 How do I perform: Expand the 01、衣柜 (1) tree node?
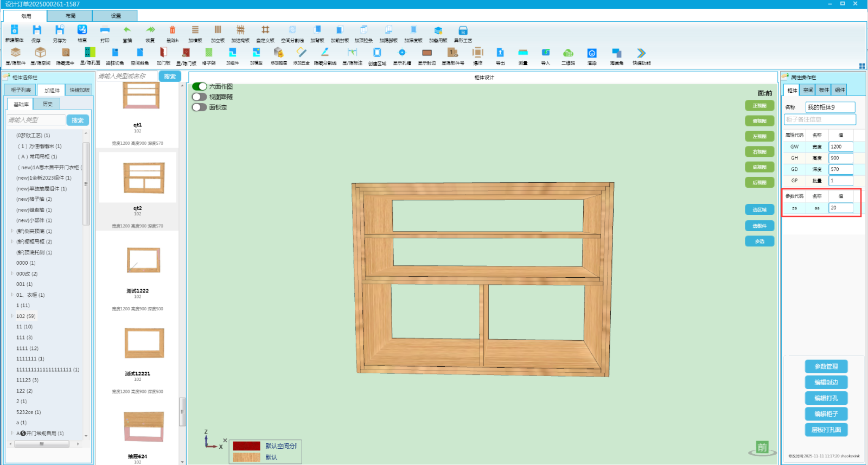[12, 295]
